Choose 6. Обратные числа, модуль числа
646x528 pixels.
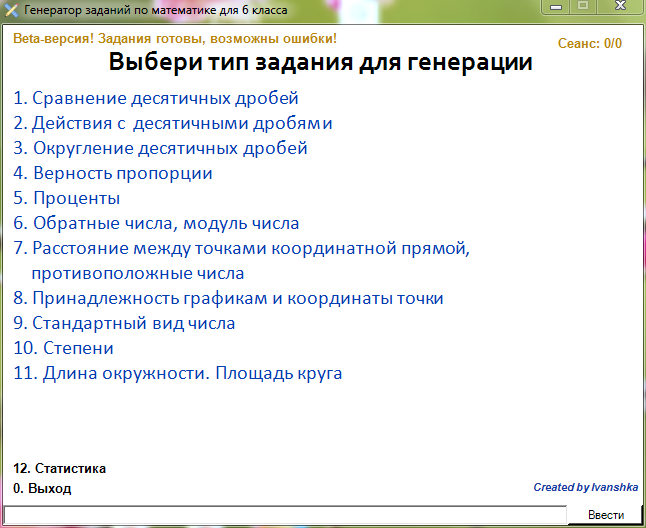[156, 223]
